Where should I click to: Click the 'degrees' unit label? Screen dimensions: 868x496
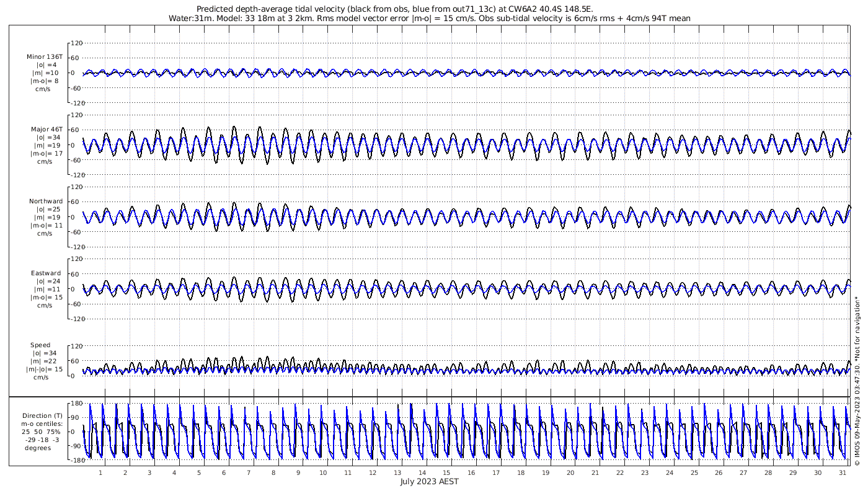tap(38, 448)
